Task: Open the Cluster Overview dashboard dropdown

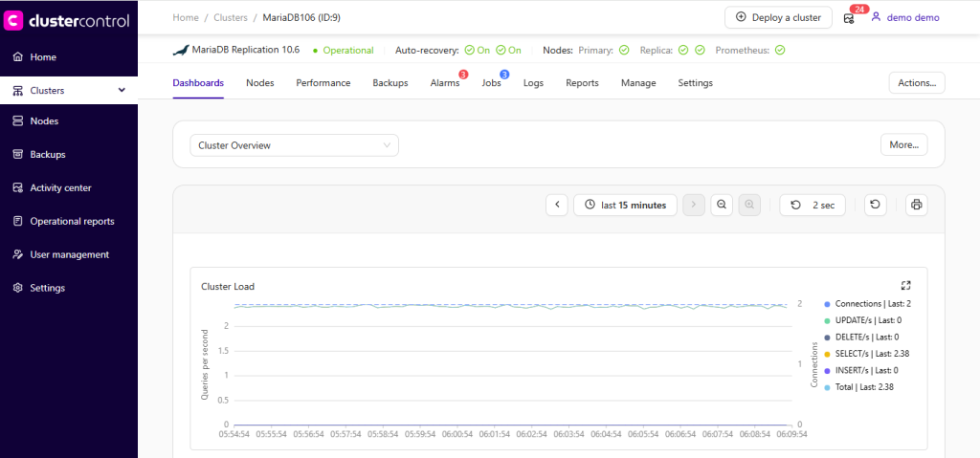Action: point(294,145)
